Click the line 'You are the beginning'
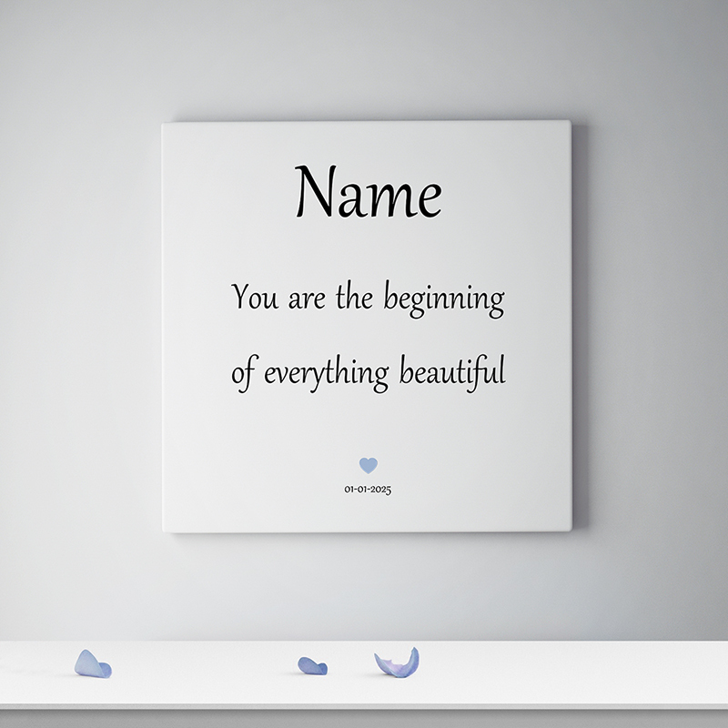Screen dimensions: 728x728 [x=368, y=298]
